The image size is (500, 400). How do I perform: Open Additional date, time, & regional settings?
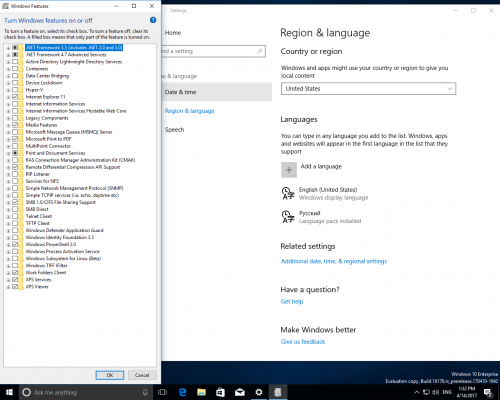(x=334, y=261)
